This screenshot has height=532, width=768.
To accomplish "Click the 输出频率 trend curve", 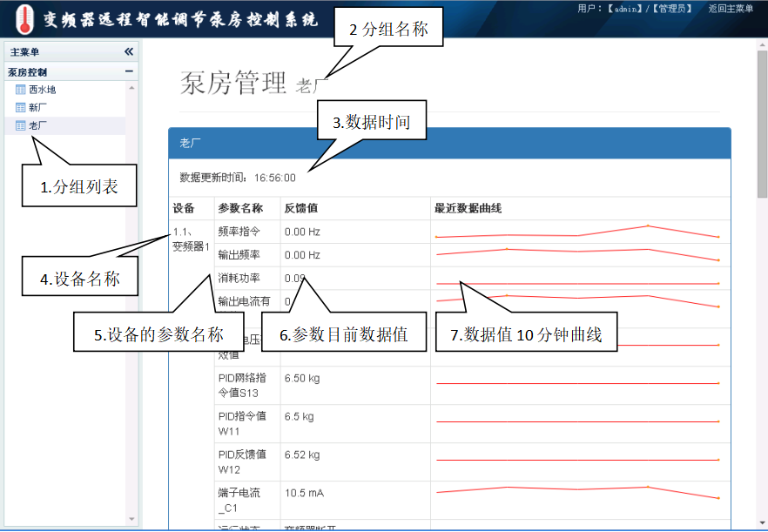I will pos(577,254).
